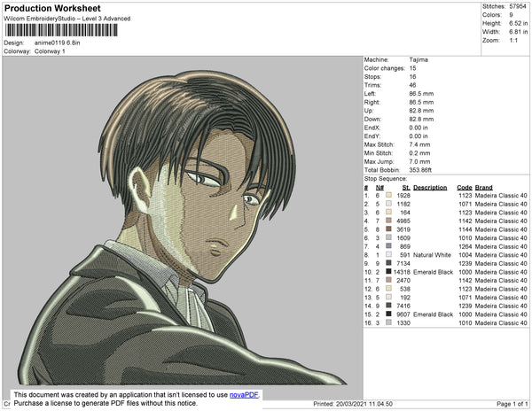
Task: Click the purple swatch beside stitch count 869
Action: (x=388, y=246)
